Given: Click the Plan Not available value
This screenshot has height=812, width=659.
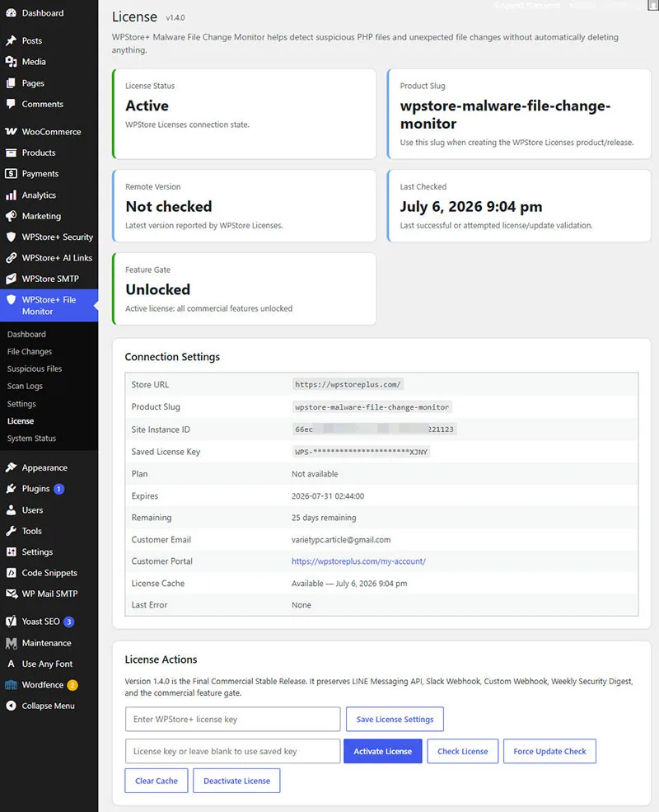Looking at the screenshot, I should pos(315,474).
